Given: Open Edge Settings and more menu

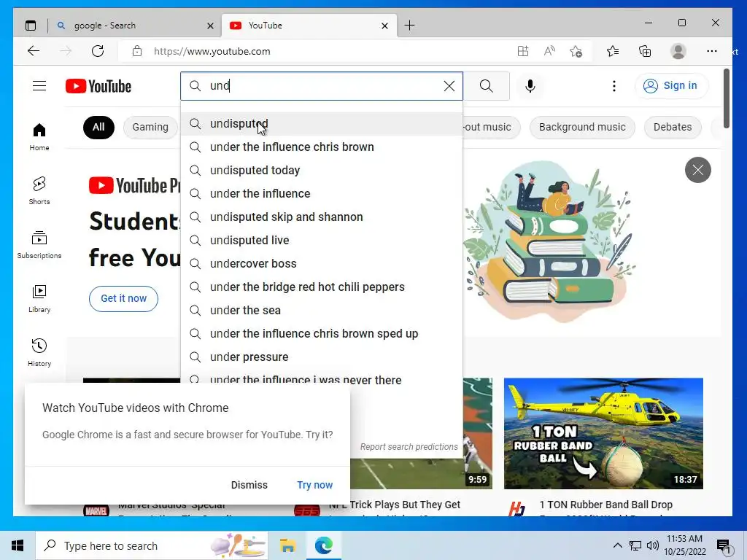Looking at the screenshot, I should [712, 51].
